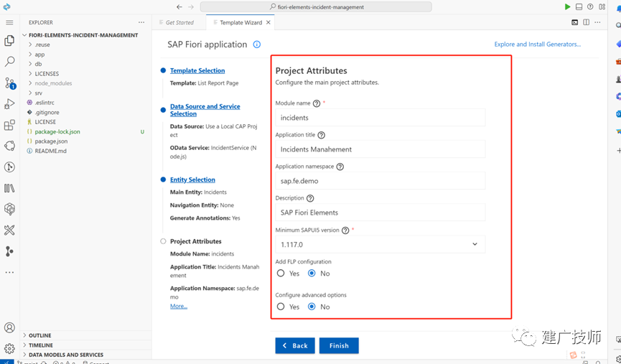Click the editor more actions ellipsis
Image resolution: width=621 pixels, height=364 pixels.
tap(597, 22)
